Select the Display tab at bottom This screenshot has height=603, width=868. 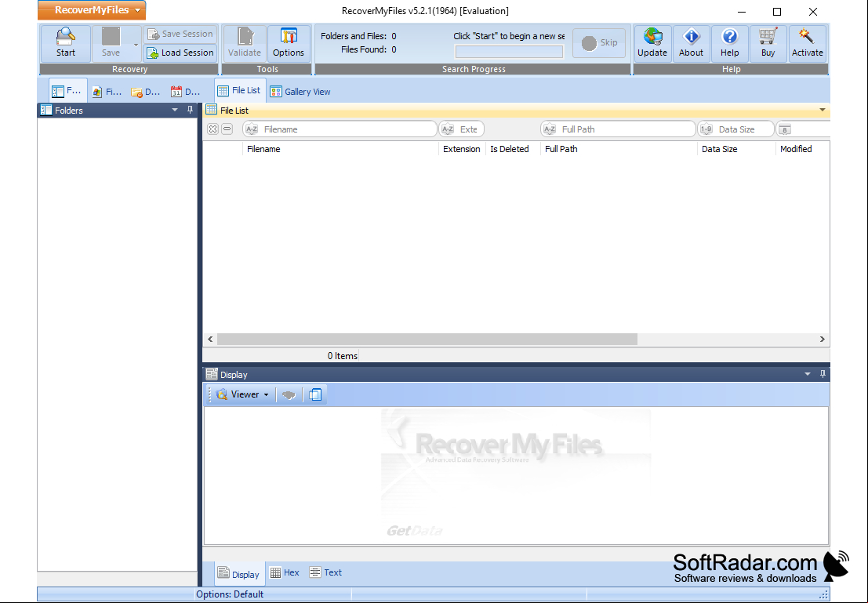pyautogui.click(x=238, y=574)
